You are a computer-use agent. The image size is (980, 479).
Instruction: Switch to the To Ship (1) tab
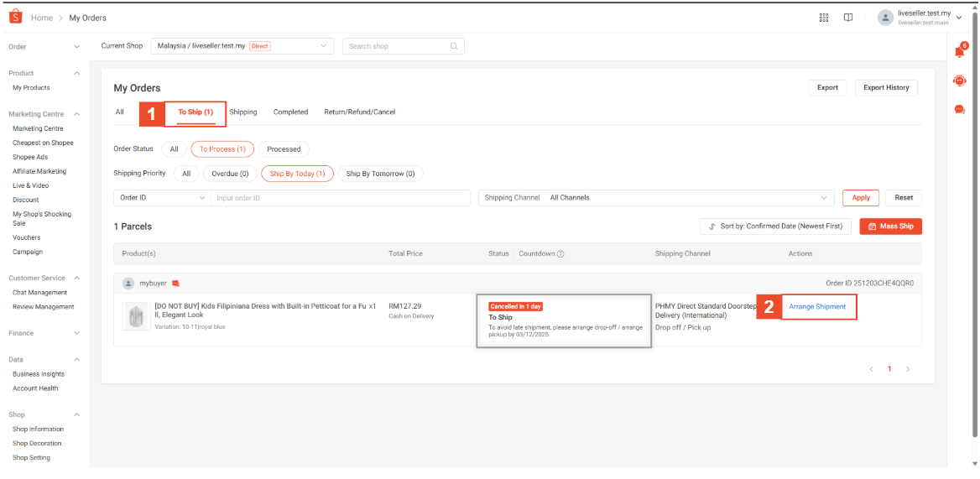195,112
